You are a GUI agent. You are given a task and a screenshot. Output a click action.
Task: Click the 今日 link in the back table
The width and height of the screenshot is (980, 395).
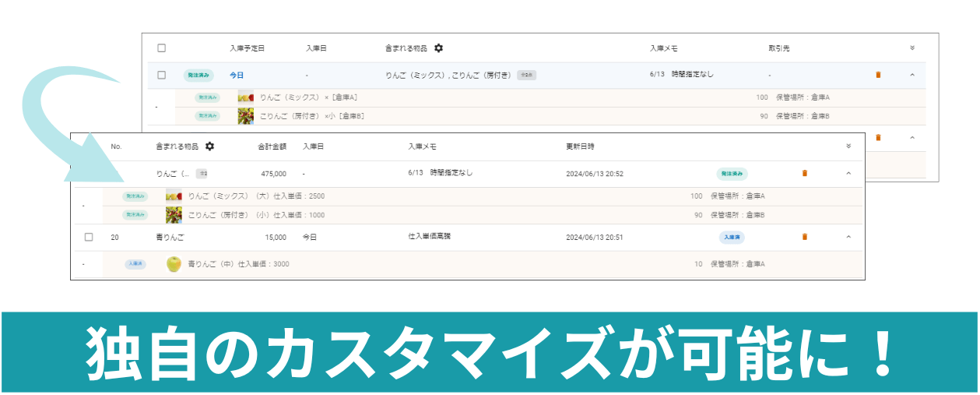coord(237,75)
